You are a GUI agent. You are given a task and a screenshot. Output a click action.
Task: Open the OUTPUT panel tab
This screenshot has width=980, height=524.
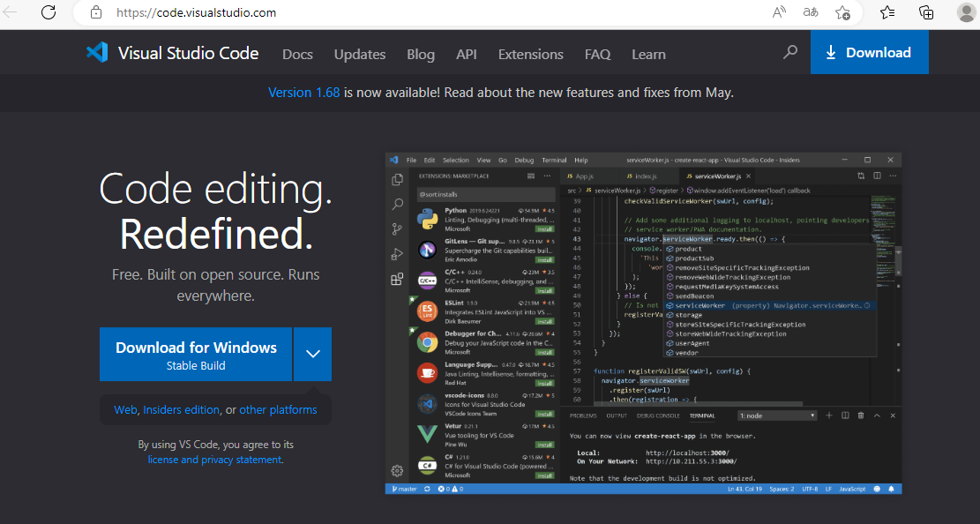[x=617, y=415]
